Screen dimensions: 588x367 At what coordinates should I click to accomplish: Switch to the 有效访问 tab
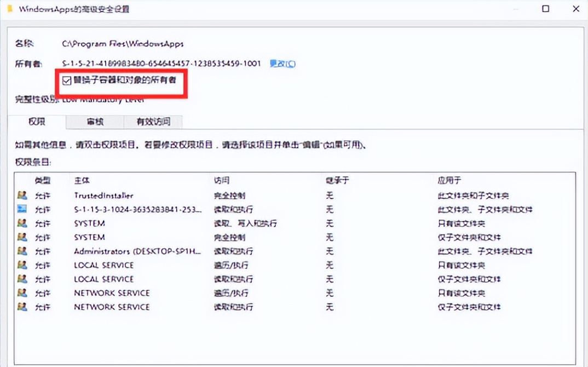[x=153, y=122]
